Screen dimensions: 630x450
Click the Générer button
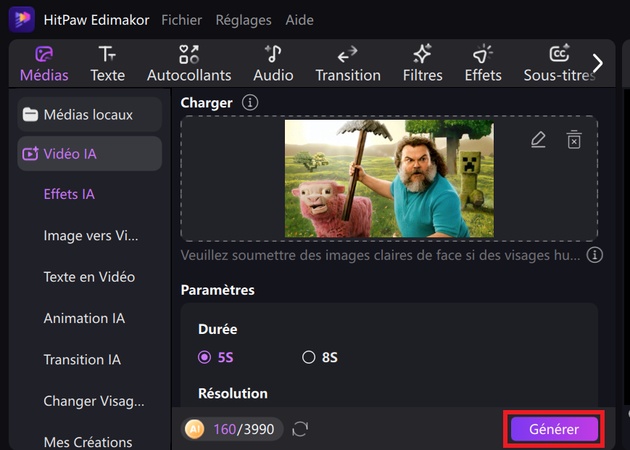click(x=553, y=429)
